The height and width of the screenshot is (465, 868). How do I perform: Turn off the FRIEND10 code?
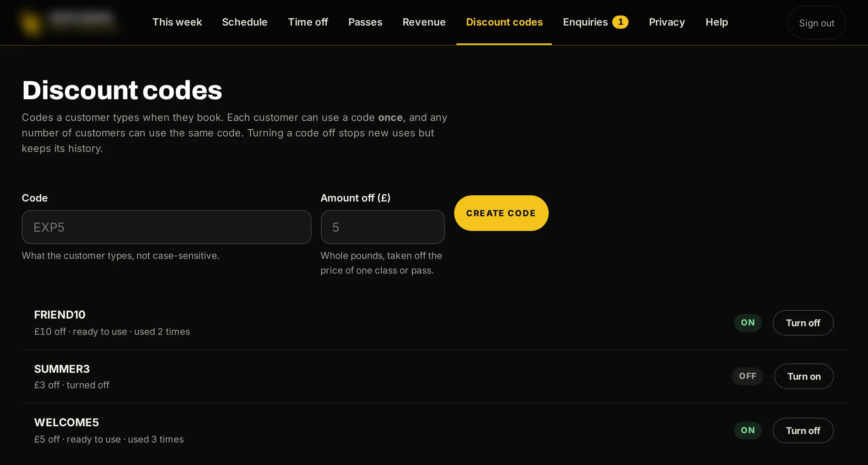point(803,323)
